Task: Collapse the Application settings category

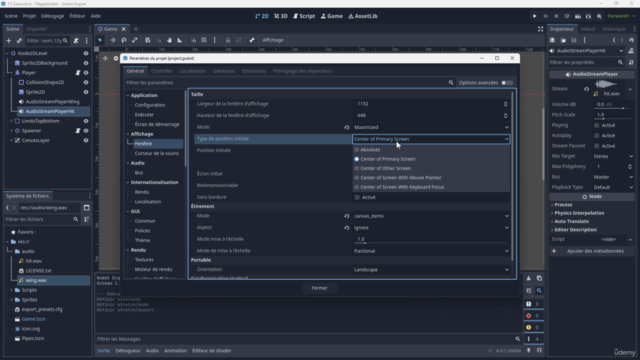Action: click(128, 95)
